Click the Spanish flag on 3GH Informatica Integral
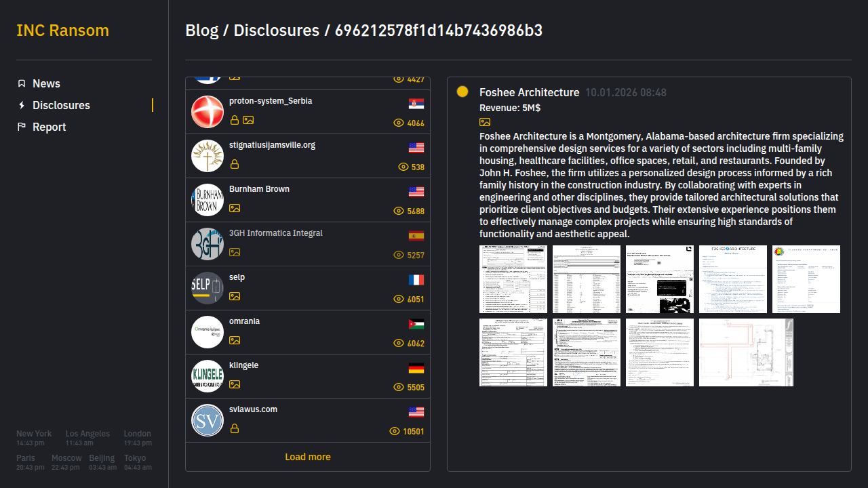This screenshot has height=488, width=868. pyautogui.click(x=416, y=236)
